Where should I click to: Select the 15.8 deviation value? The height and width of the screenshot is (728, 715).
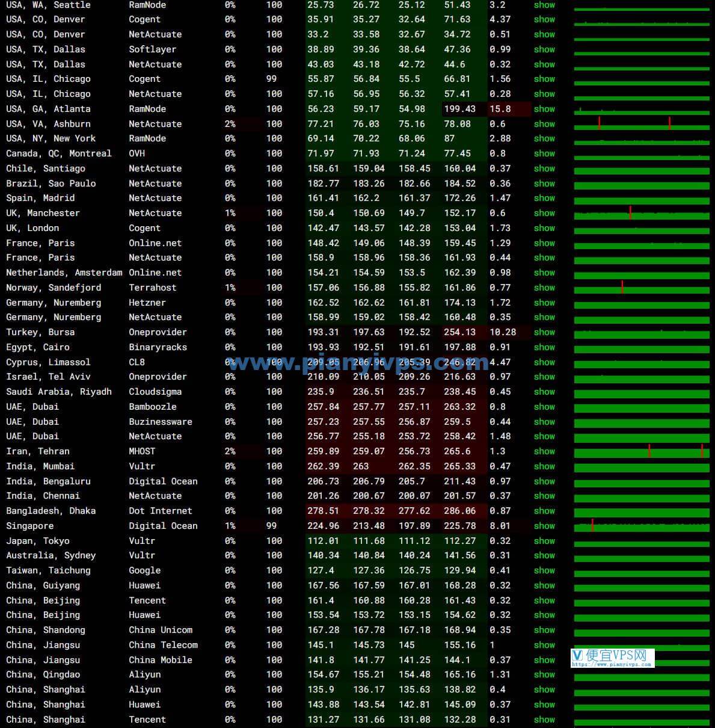[x=500, y=109]
